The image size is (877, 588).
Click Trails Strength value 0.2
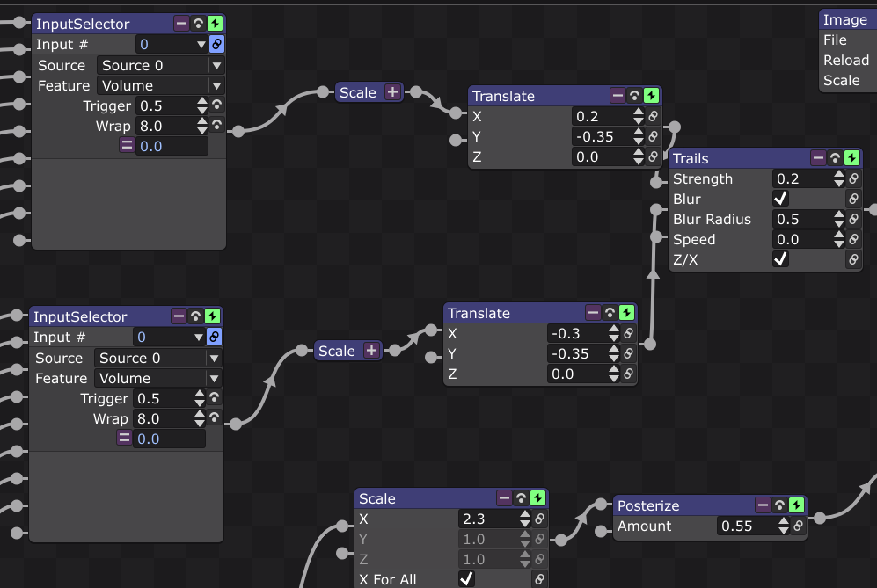tap(802, 178)
